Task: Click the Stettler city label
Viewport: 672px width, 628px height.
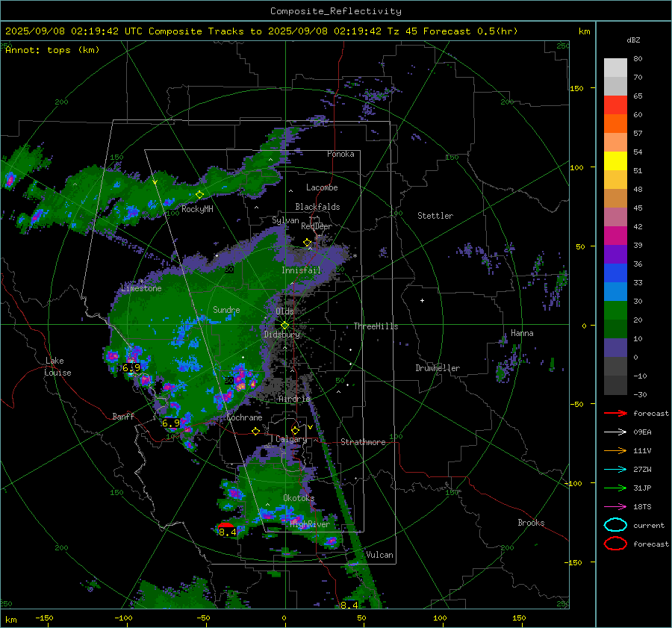Action: [x=435, y=216]
